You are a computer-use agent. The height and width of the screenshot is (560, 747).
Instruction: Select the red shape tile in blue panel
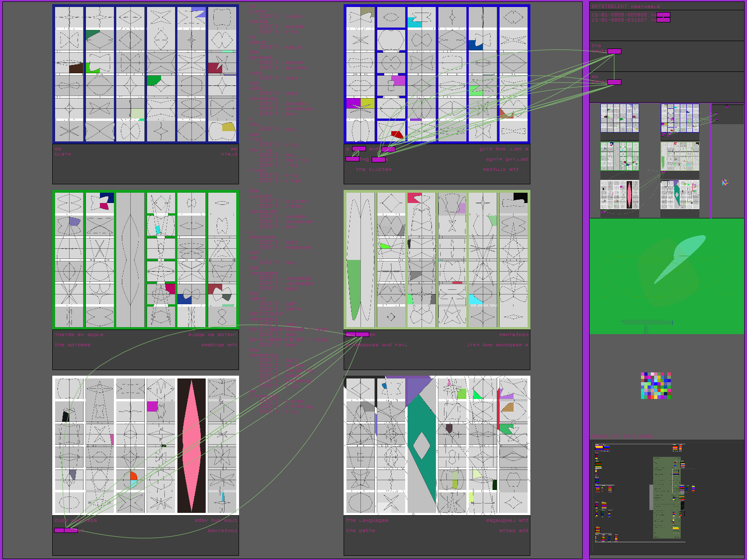[396, 134]
